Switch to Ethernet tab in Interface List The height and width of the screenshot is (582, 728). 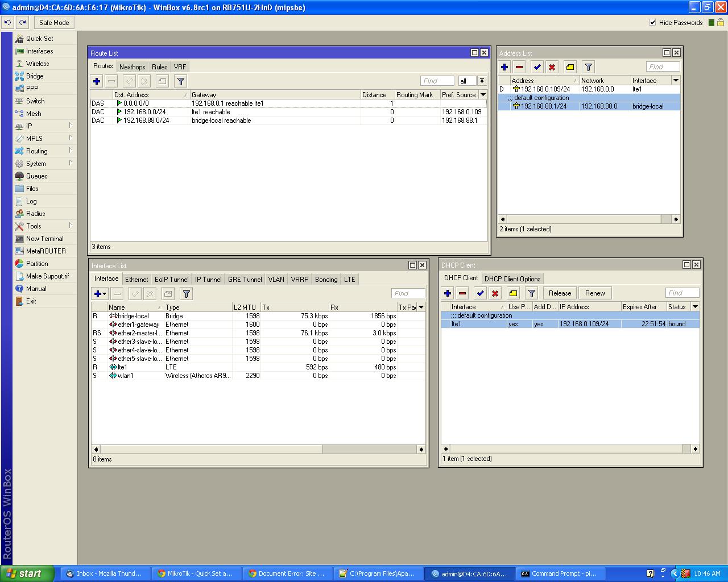(136, 279)
